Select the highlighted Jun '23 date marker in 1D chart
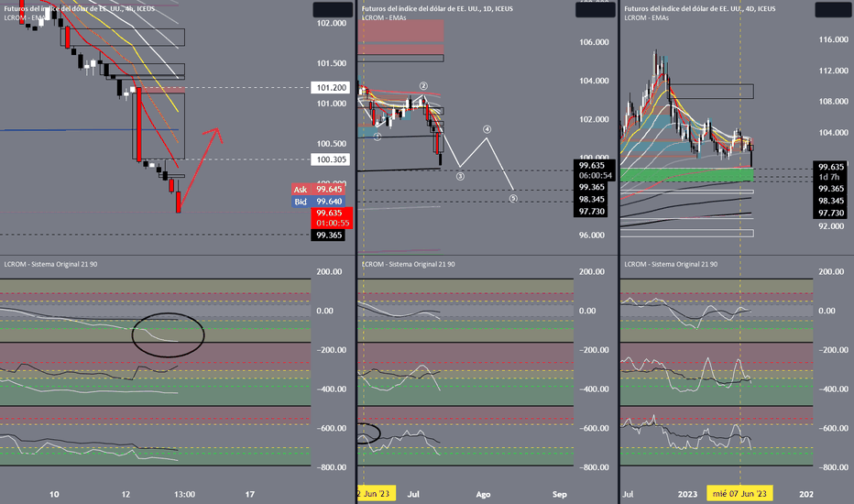 [377, 494]
